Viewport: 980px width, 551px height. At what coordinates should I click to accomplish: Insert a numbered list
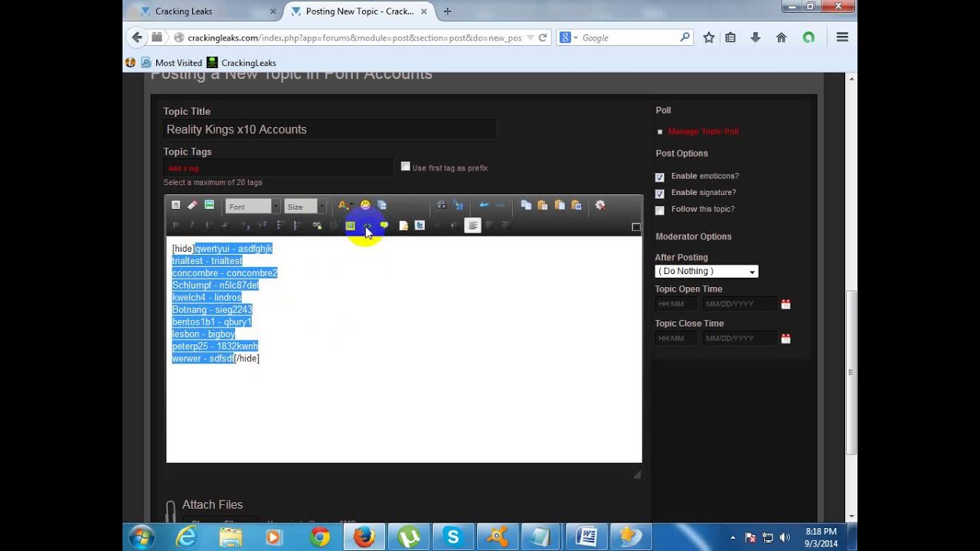pos(298,225)
